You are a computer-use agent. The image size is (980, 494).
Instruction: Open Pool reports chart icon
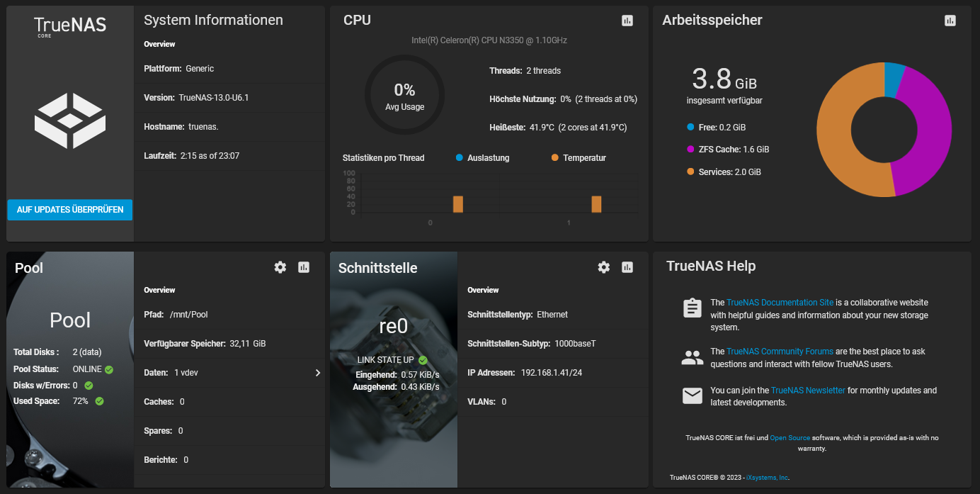[x=304, y=267]
